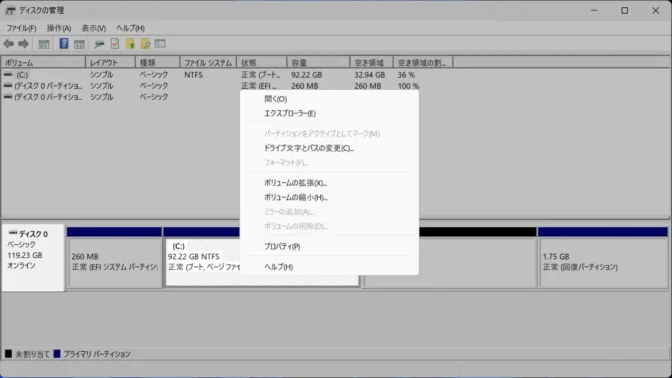
Task: Sort by ファイル システム column header
Action: point(208,63)
